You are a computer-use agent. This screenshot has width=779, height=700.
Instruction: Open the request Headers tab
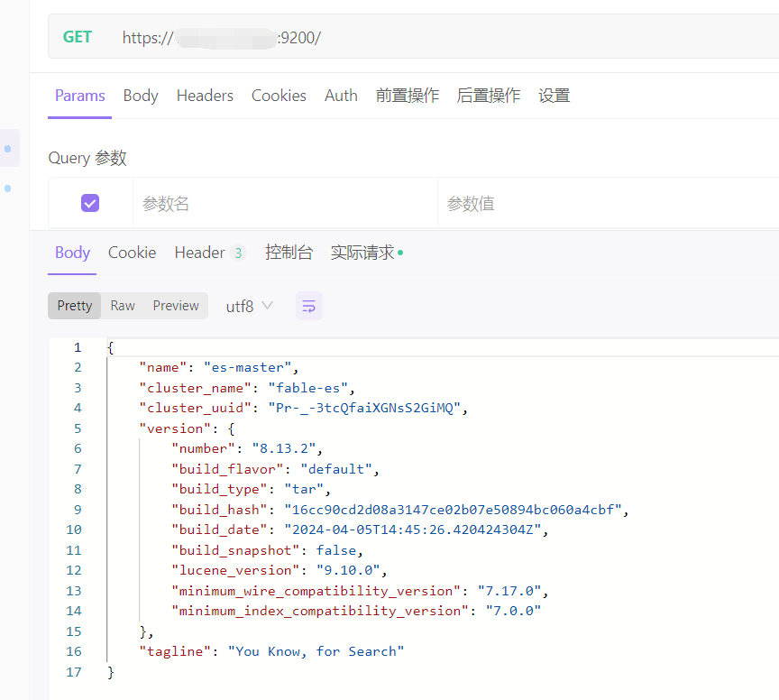pos(205,96)
